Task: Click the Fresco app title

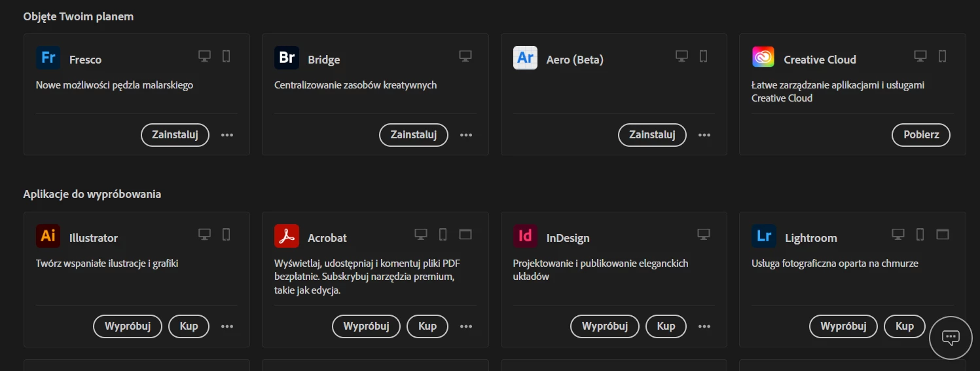Action: coord(85,60)
